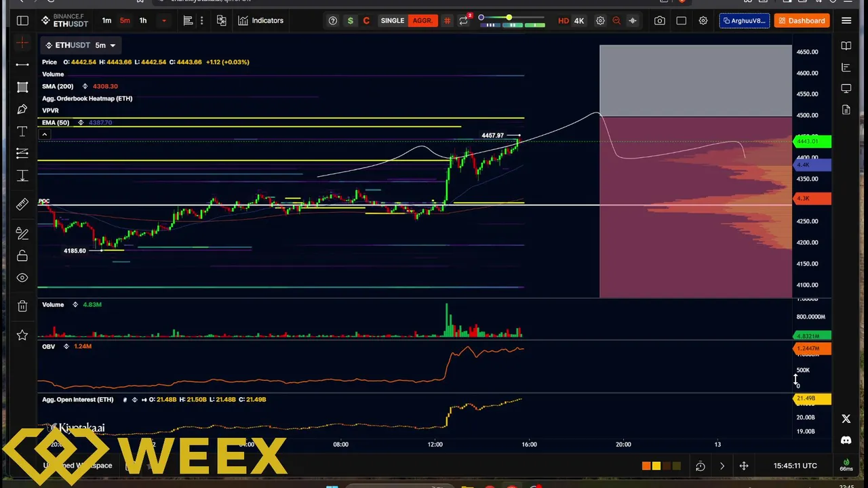Open the more timeframes dropdown arrow
This screenshot has width=868, height=488.
click(163, 20)
